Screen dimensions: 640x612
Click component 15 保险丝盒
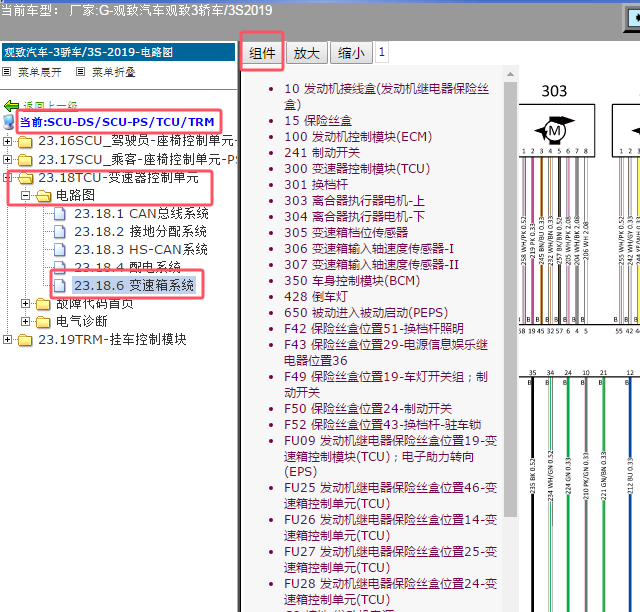pos(318,120)
